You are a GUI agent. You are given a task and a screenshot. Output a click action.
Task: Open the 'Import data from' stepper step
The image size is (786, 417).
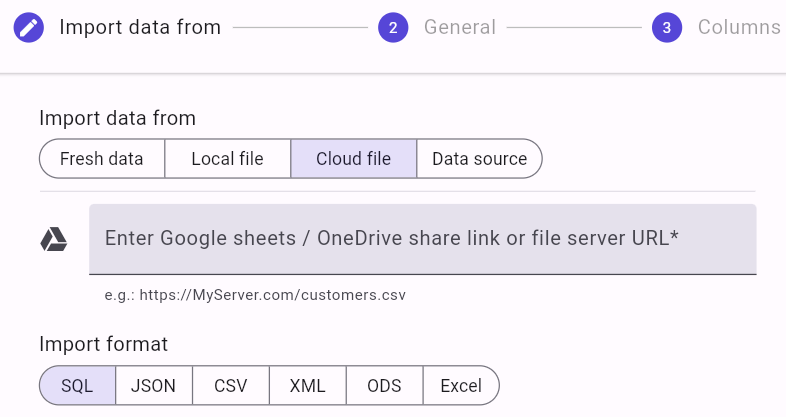[x=140, y=28]
